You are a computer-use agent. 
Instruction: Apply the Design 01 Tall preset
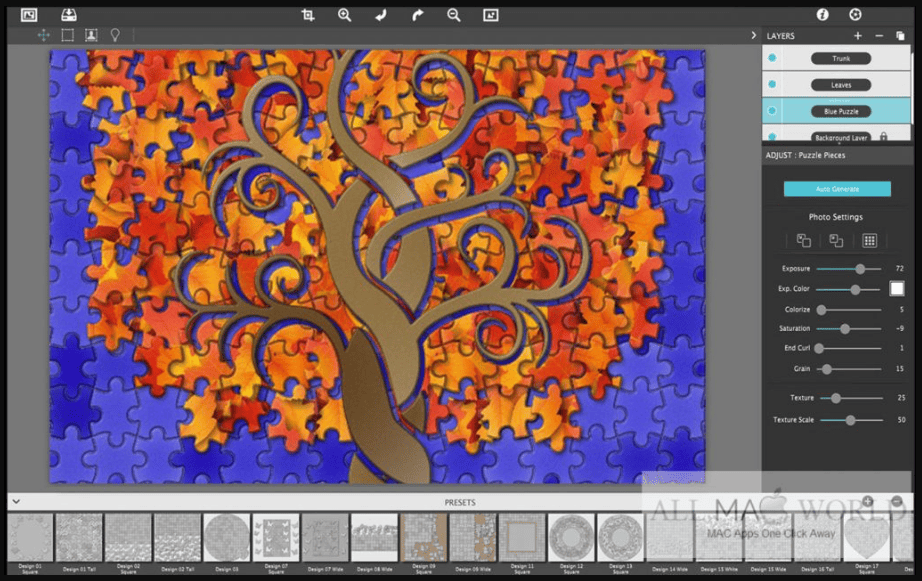(79, 537)
